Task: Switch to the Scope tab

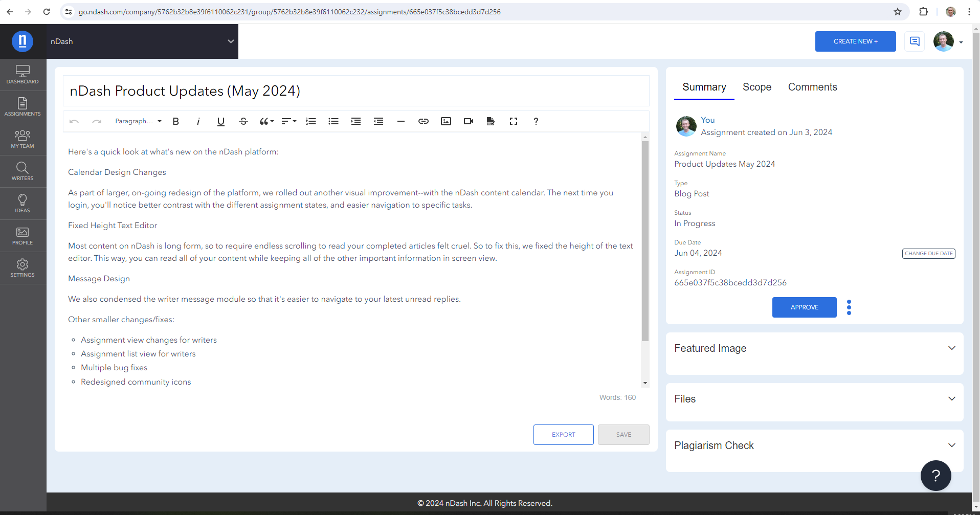Action: click(757, 87)
